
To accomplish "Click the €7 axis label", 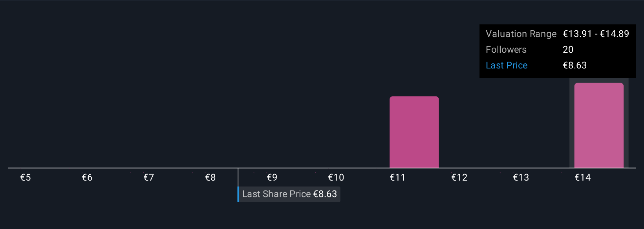I will coord(149,177).
